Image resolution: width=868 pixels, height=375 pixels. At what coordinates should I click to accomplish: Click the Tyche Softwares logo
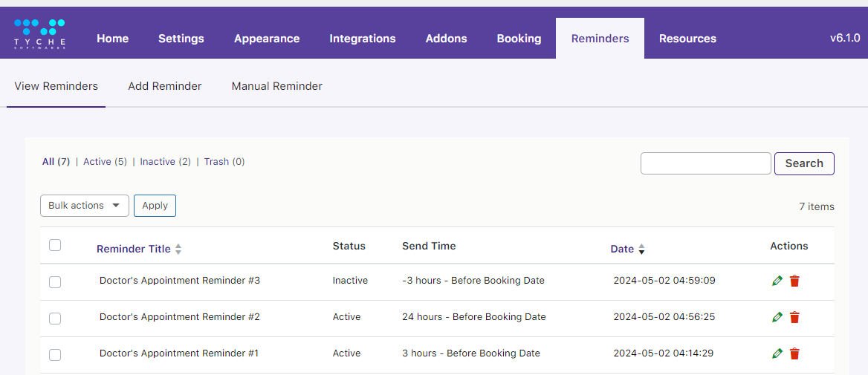pyautogui.click(x=40, y=33)
